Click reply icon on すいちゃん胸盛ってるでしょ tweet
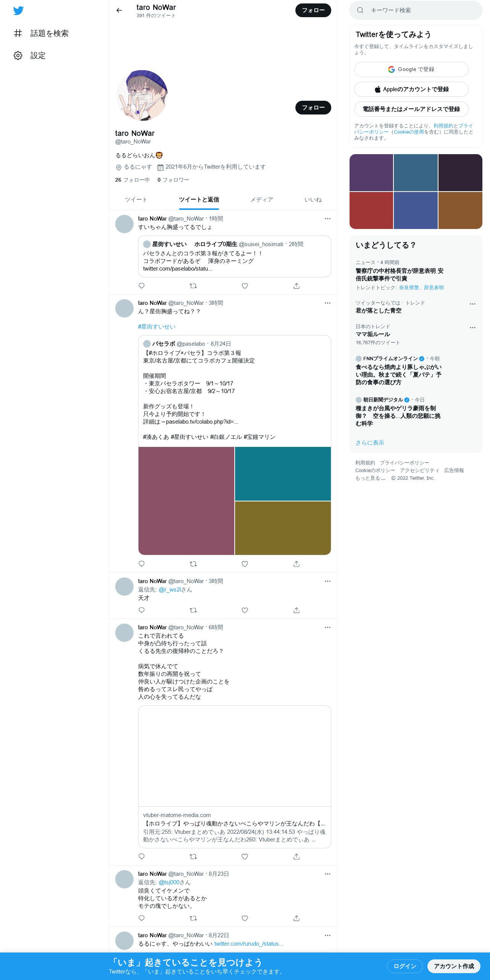 [142, 286]
